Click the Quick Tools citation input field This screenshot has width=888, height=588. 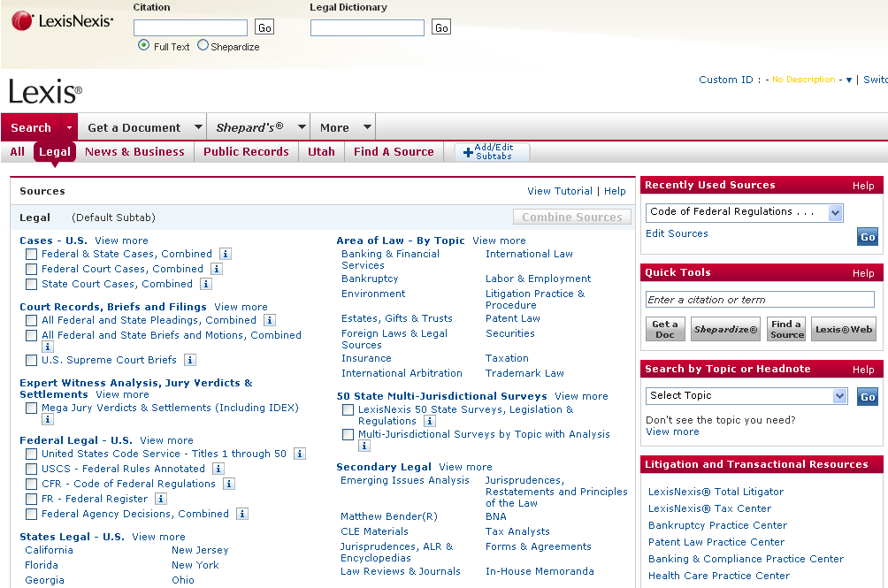click(x=759, y=300)
